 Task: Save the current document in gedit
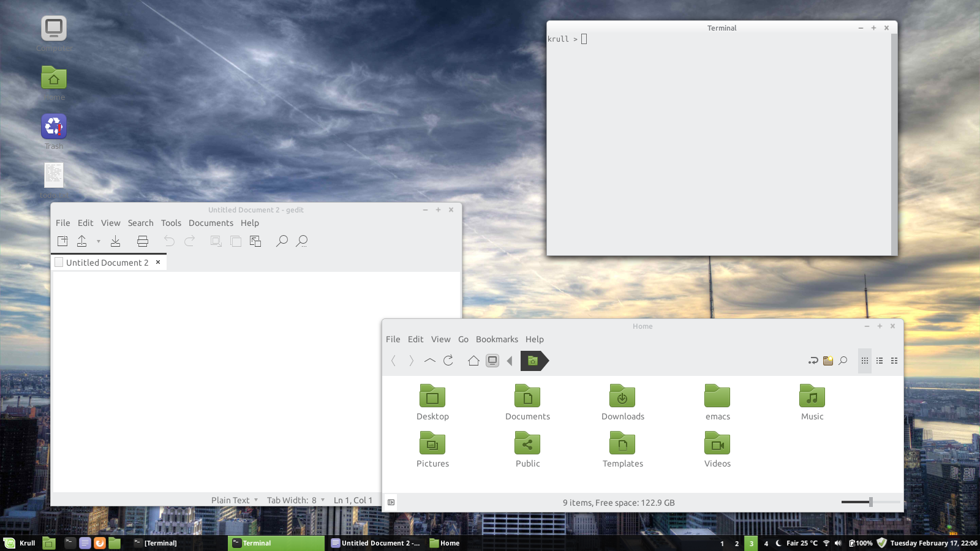pos(115,241)
